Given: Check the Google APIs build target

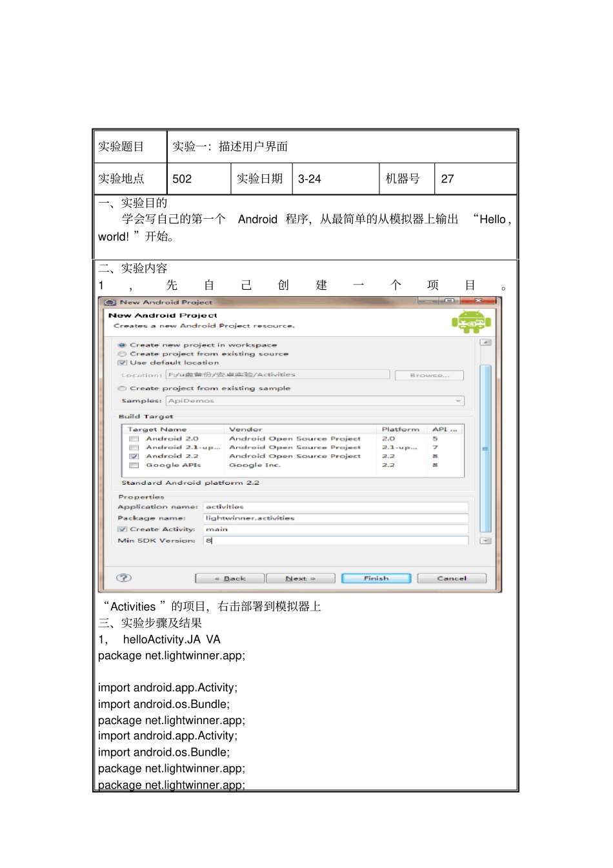Looking at the screenshot, I should point(134,465).
